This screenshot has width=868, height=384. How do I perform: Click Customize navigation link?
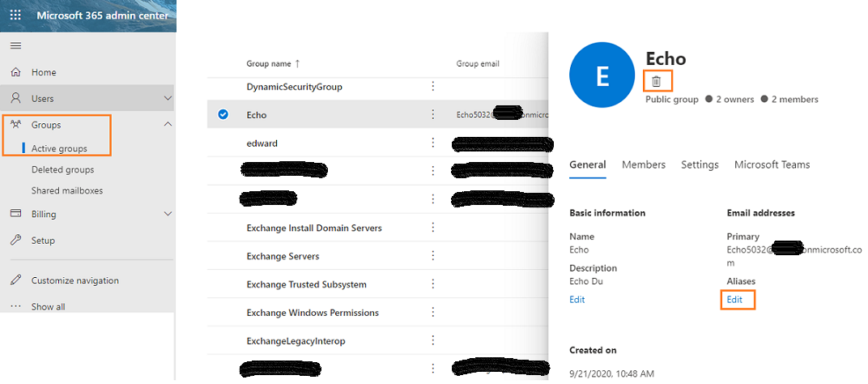click(x=74, y=280)
